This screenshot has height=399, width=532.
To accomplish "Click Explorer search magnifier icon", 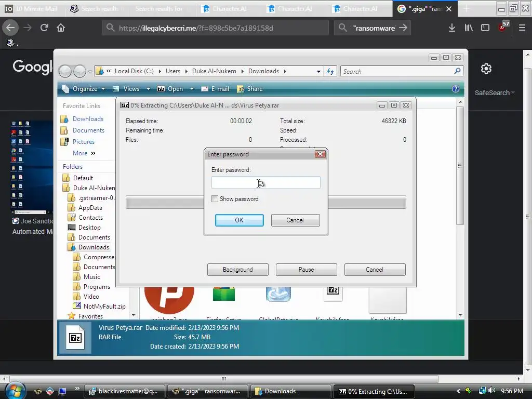I will pyautogui.click(x=457, y=71).
